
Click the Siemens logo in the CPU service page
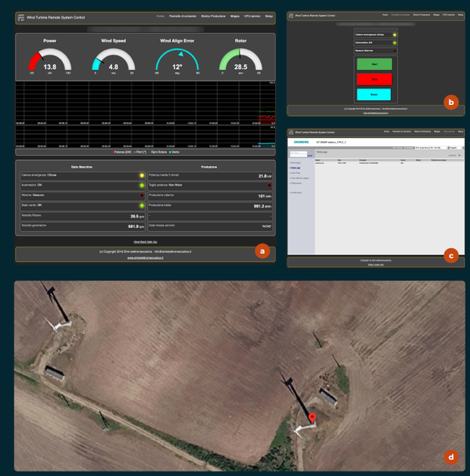[301, 142]
